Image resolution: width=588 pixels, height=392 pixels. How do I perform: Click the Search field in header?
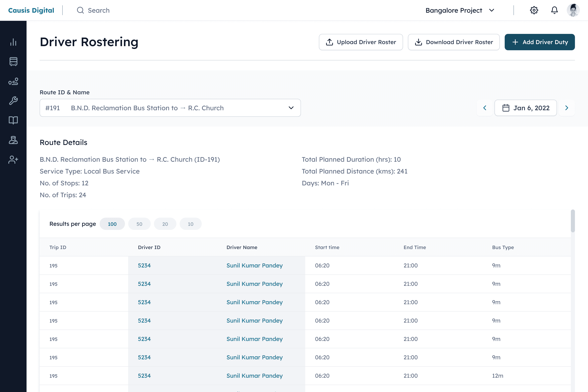[98, 10]
